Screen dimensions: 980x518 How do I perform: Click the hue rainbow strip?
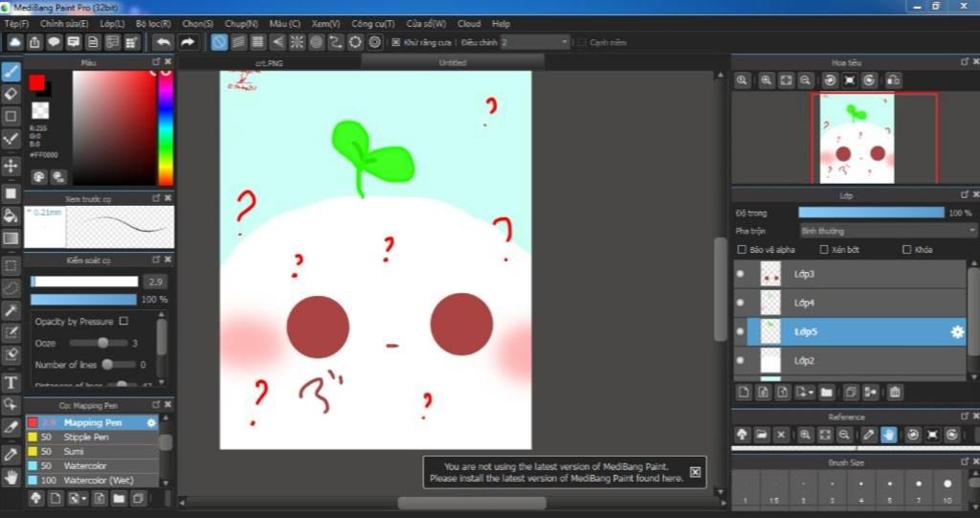(166, 128)
